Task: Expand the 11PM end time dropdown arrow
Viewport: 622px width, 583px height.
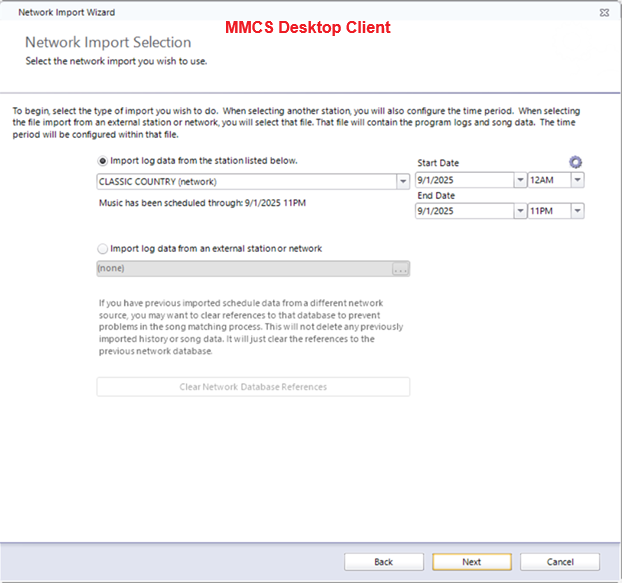Action: pos(577,211)
